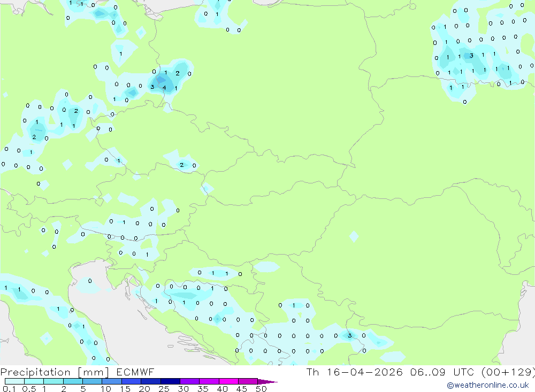Click the 0.5–1 mm legend swatch

click(x=34, y=381)
